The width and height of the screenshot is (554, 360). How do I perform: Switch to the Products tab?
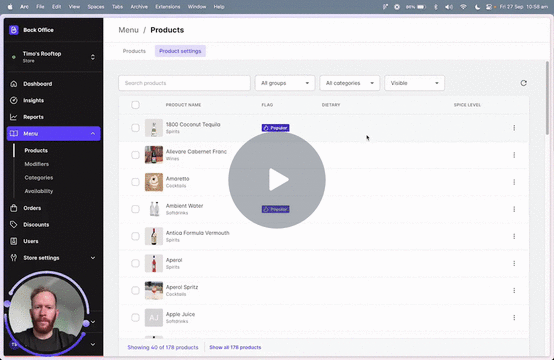pos(134,51)
